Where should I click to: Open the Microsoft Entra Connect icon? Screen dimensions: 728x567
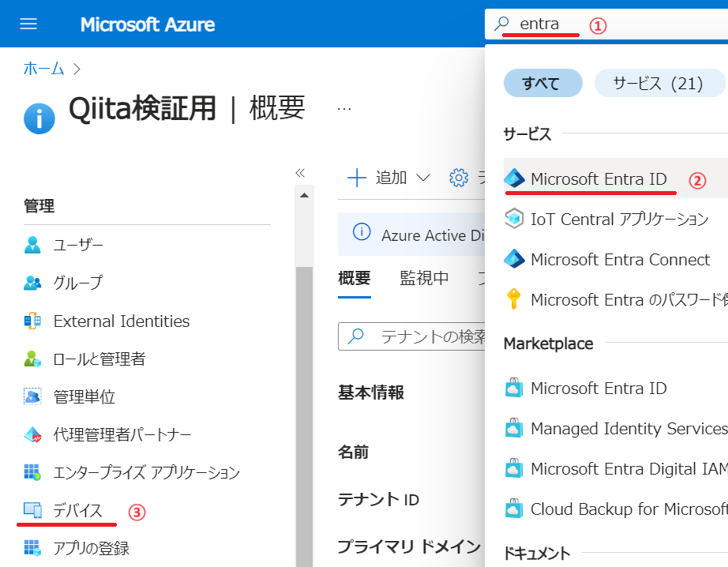(x=514, y=259)
